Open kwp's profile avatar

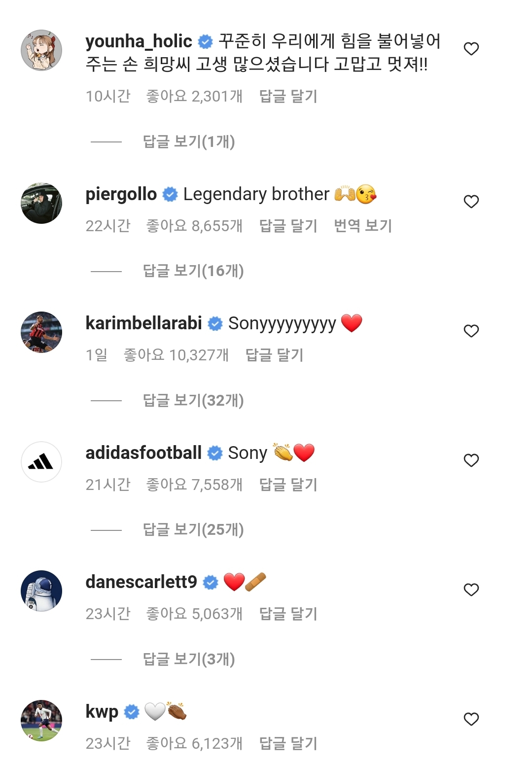pyautogui.click(x=41, y=721)
